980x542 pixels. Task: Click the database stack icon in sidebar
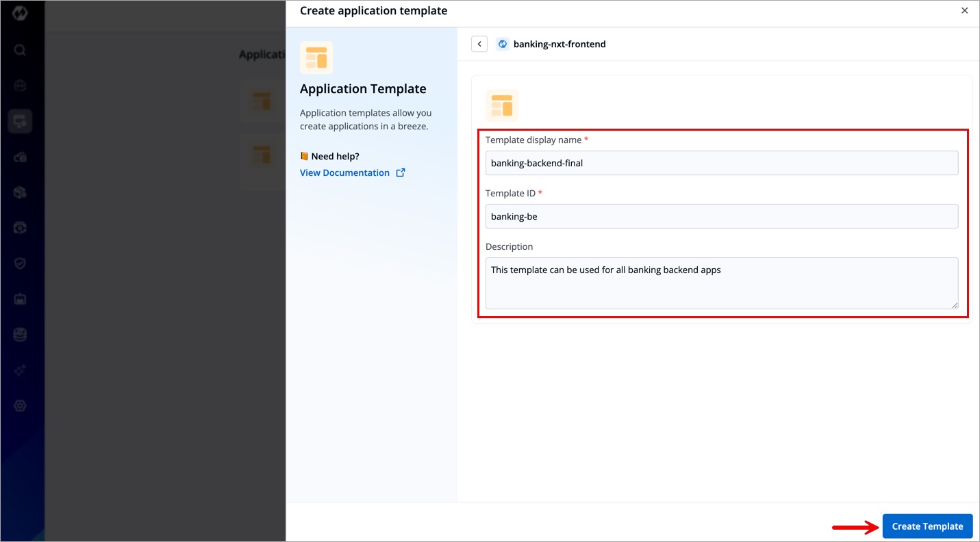click(20, 335)
